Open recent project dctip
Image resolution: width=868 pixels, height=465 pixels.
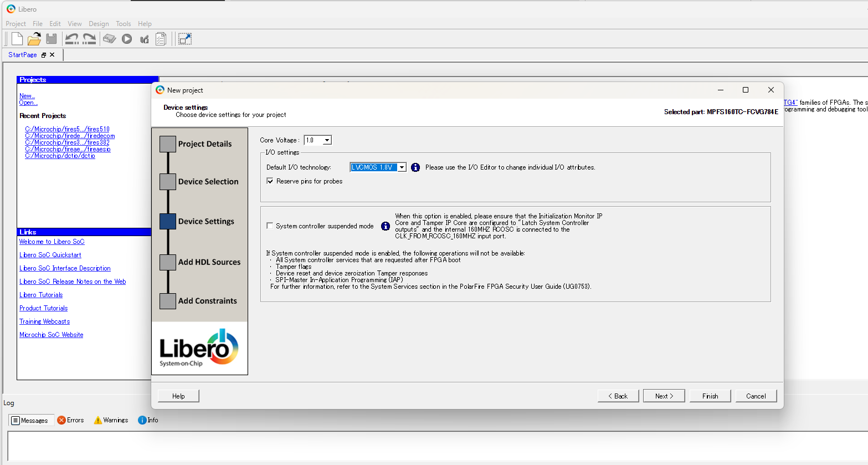(60, 156)
